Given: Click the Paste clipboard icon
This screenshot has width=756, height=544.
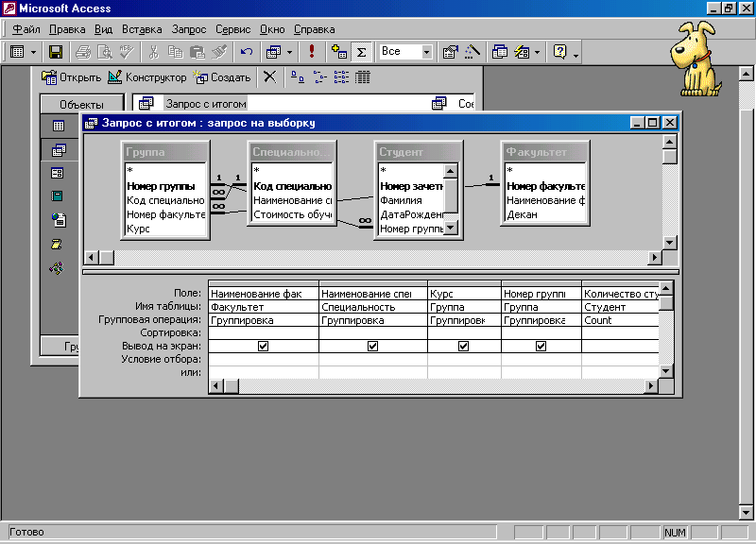Looking at the screenshot, I should (x=198, y=52).
